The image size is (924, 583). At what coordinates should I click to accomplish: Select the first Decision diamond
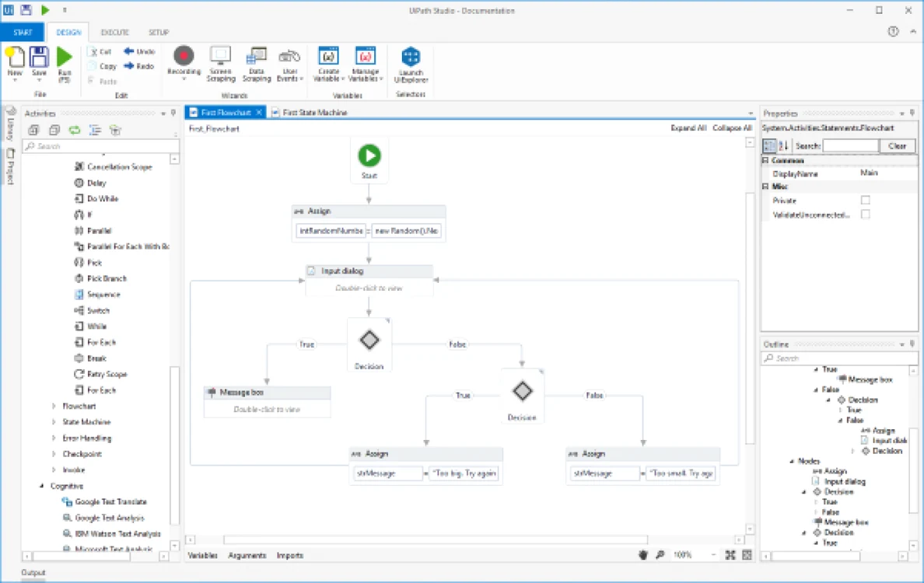[x=369, y=340]
